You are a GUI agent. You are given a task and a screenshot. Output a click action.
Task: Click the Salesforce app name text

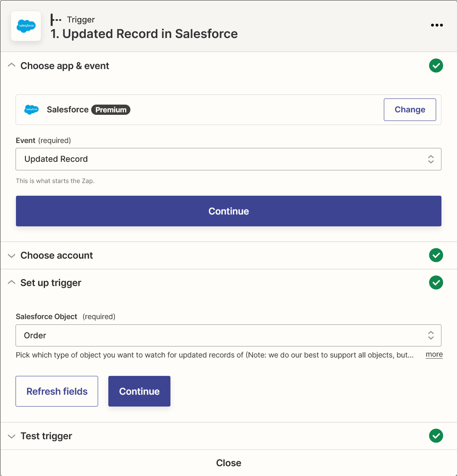pos(68,110)
